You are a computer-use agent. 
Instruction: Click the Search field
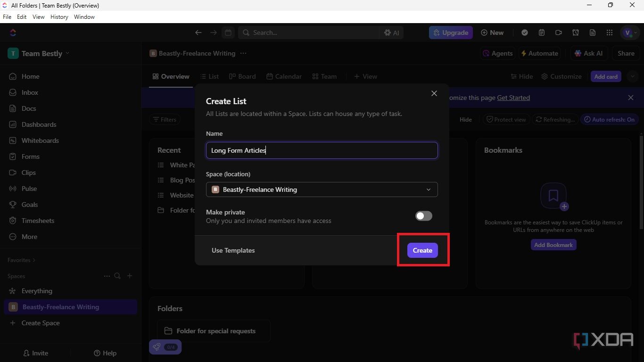309,33
